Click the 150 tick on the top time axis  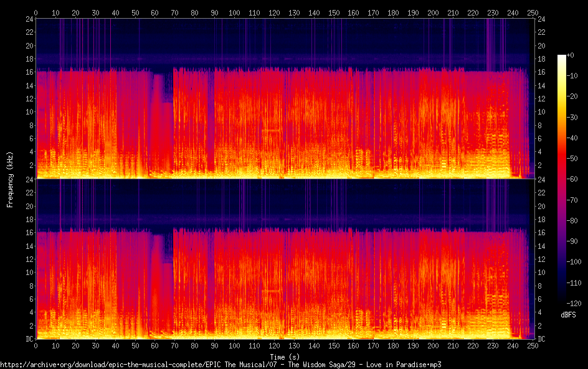(x=333, y=12)
